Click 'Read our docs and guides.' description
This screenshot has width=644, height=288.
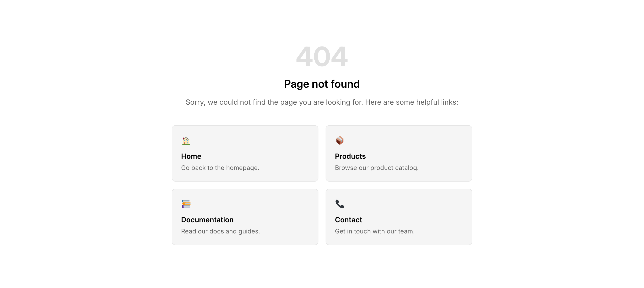[x=220, y=231]
